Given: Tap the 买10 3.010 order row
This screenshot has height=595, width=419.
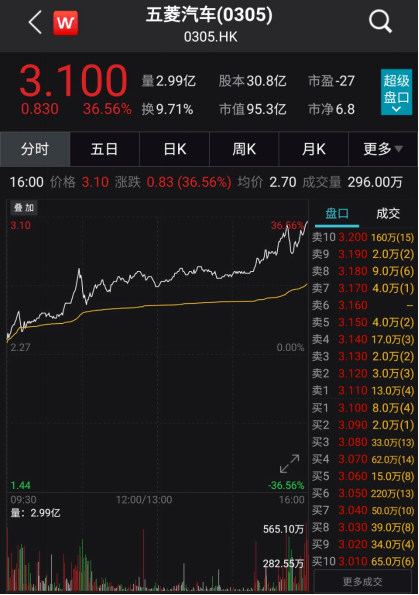Looking at the screenshot, I should (x=363, y=561).
